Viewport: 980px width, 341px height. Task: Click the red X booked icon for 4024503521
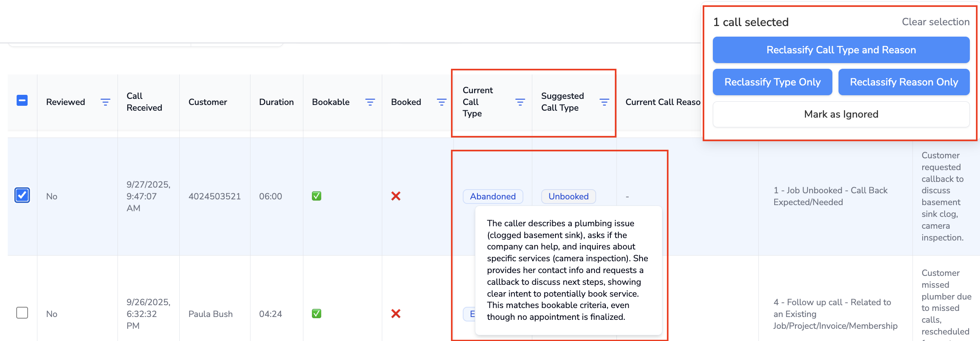click(396, 196)
